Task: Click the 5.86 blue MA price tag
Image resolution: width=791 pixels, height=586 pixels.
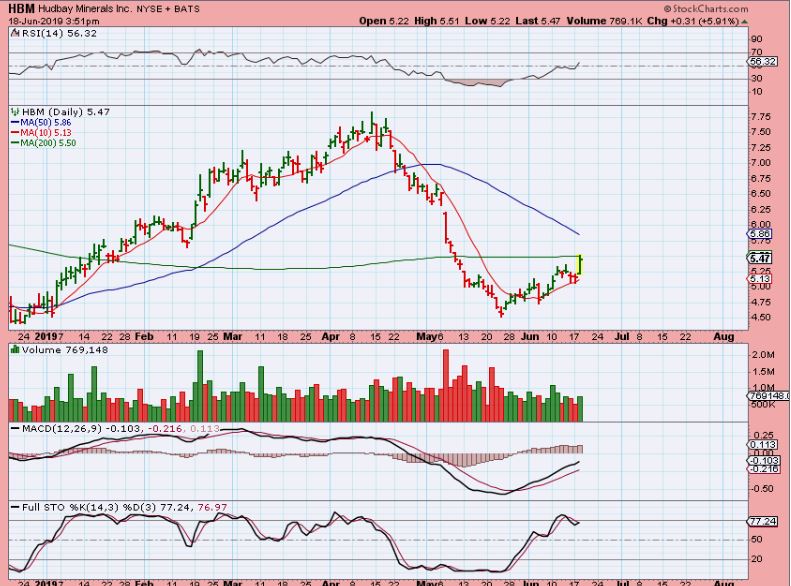Action: 759,234
